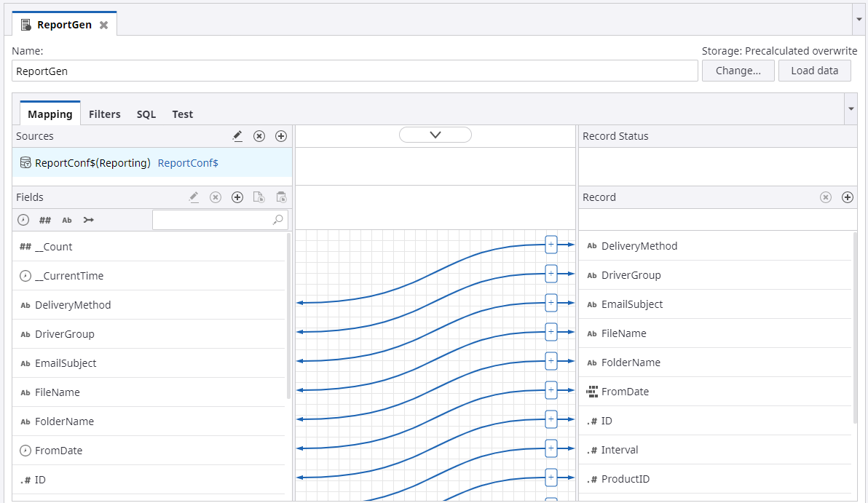Click the ReportConf$ database source icon
The width and height of the screenshot is (868, 503).
tap(25, 163)
